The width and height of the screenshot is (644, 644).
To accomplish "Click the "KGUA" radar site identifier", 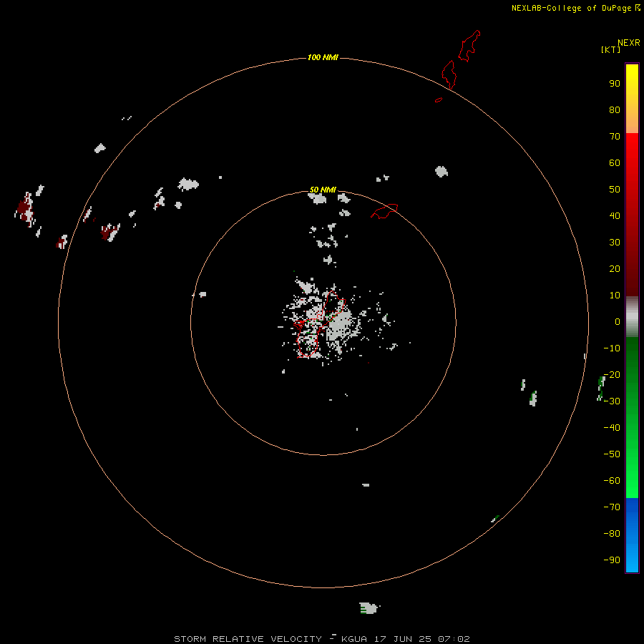I will [354, 639].
